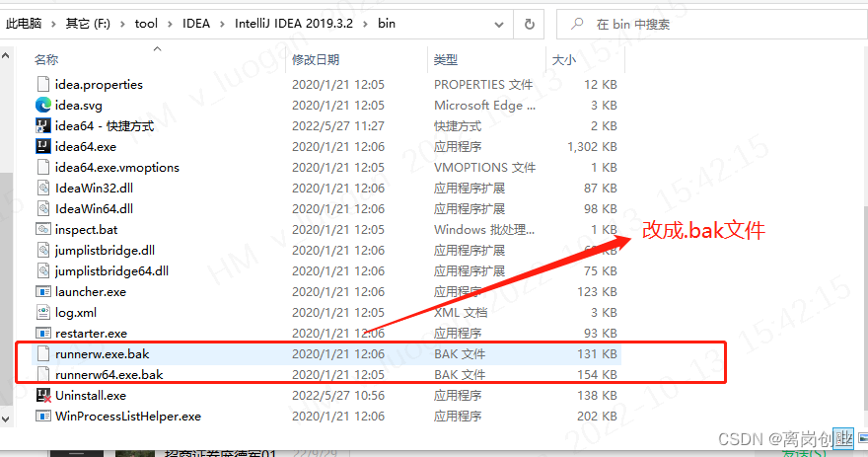Select the log.xml file name
Screen dimensions: 868x457
coord(76,313)
